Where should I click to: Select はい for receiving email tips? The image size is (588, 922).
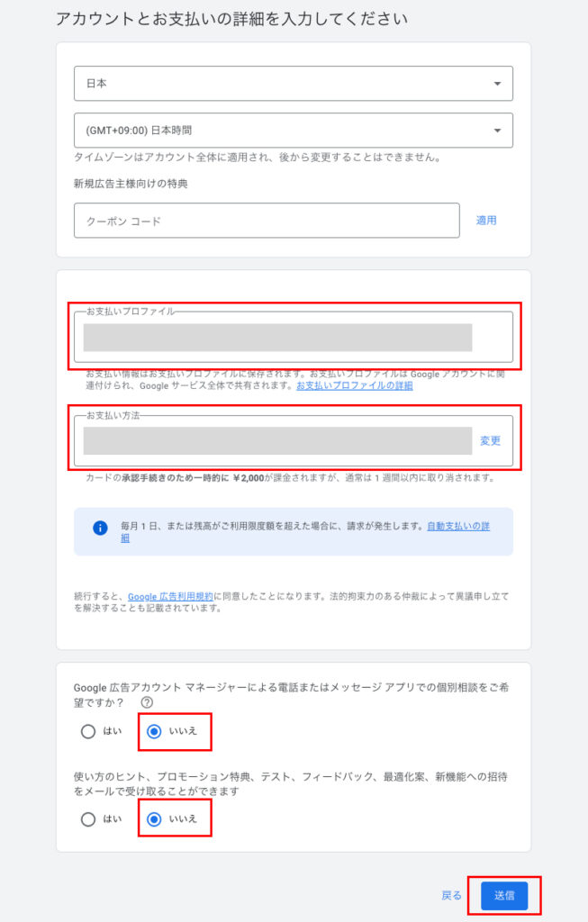88,819
